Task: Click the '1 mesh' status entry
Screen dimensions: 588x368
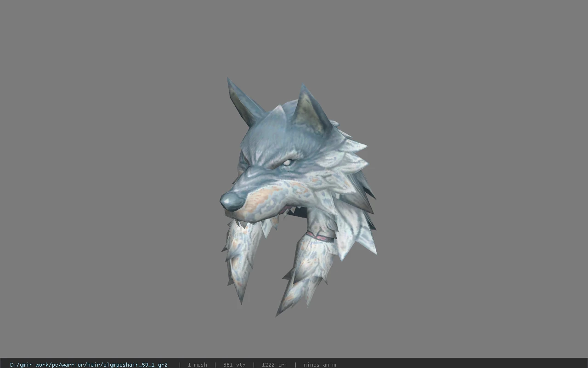Action: (197, 365)
